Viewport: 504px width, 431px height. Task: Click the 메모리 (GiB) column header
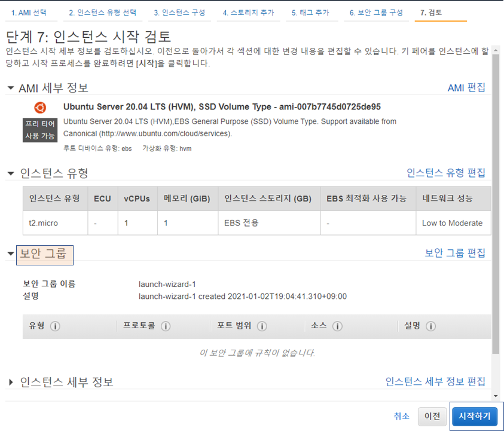click(187, 198)
